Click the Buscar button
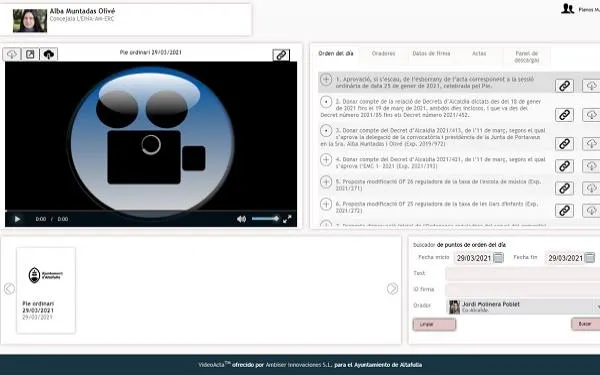Screen dimensions: 600x375 coord(585,324)
